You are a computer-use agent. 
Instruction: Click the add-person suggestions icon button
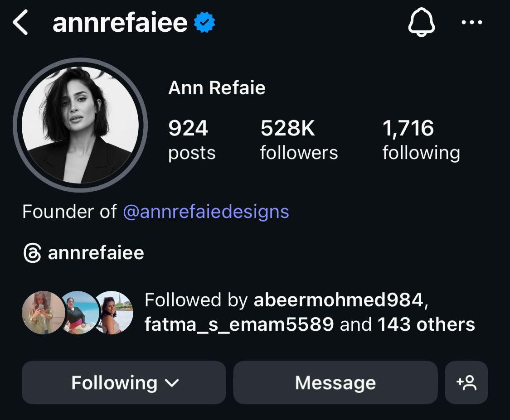click(x=466, y=383)
